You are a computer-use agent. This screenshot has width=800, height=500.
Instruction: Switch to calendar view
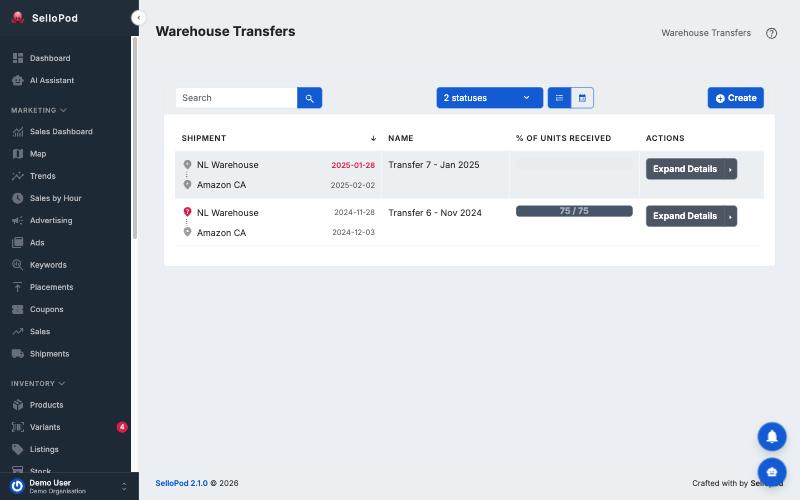582,98
